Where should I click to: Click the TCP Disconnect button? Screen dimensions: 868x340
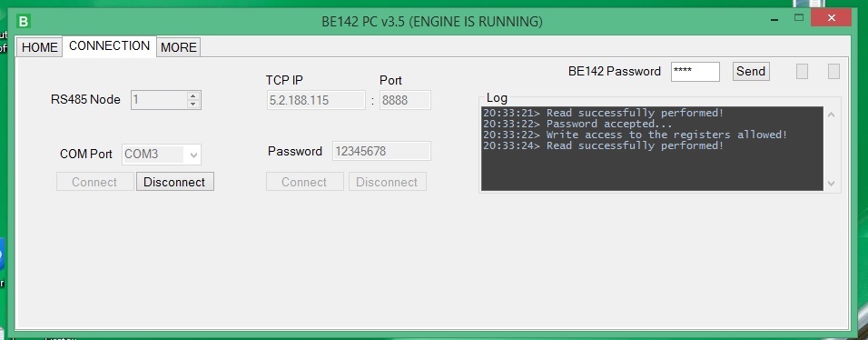[x=387, y=182]
